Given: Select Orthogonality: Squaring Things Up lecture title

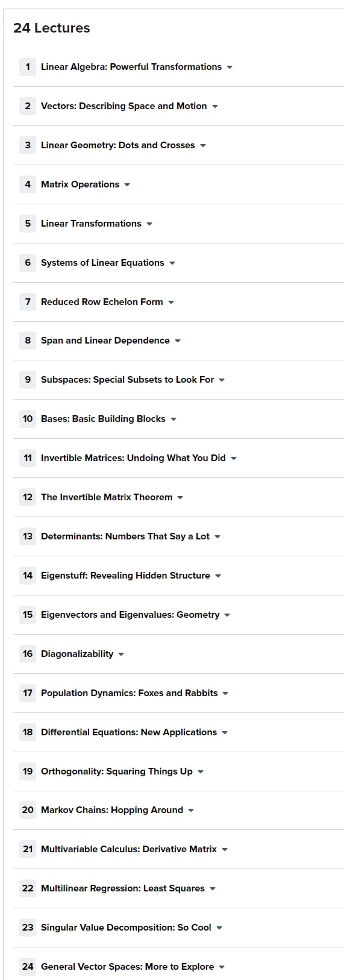Looking at the screenshot, I should pos(117,771).
